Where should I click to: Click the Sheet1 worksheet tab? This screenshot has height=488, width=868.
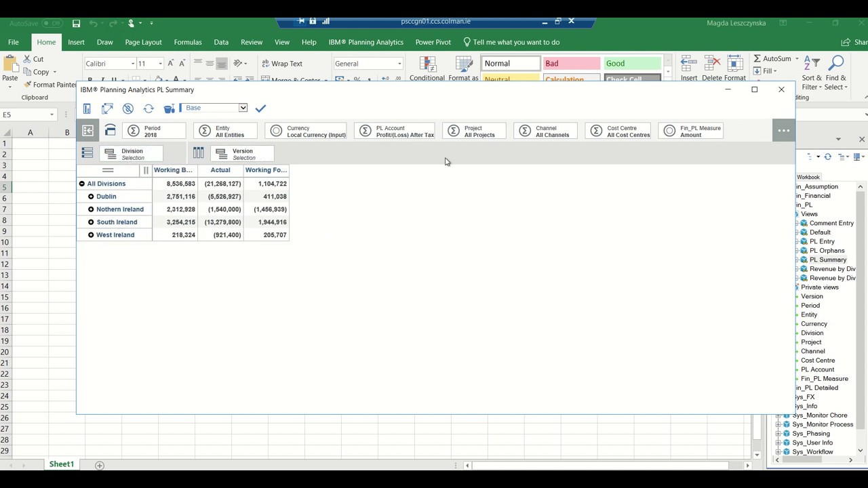click(x=61, y=464)
